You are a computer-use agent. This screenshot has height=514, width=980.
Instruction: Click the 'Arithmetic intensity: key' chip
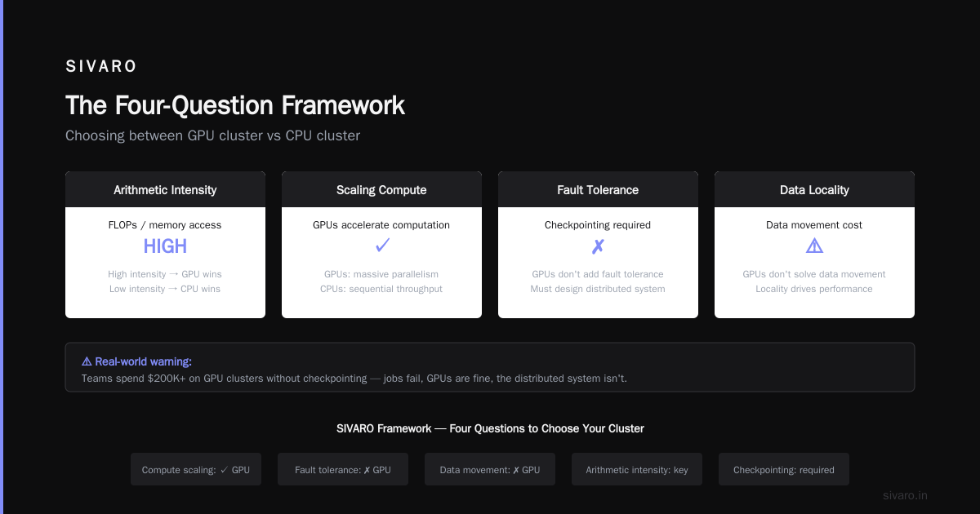(x=637, y=469)
